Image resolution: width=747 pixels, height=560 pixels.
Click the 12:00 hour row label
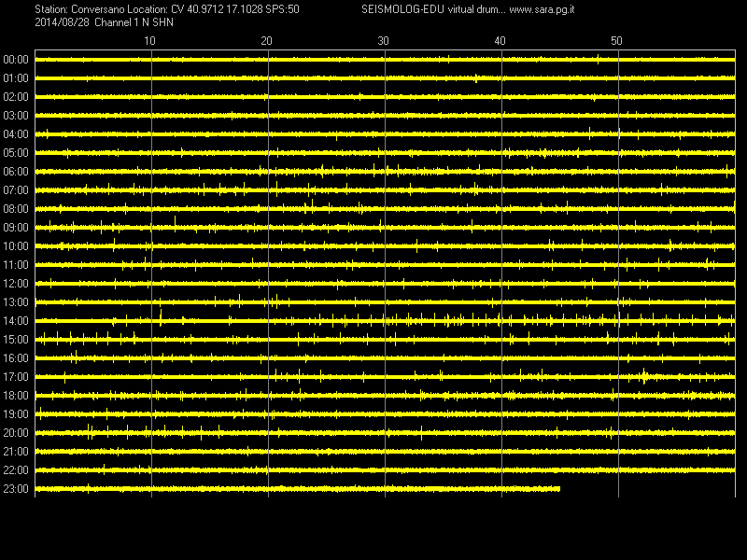[16, 284]
